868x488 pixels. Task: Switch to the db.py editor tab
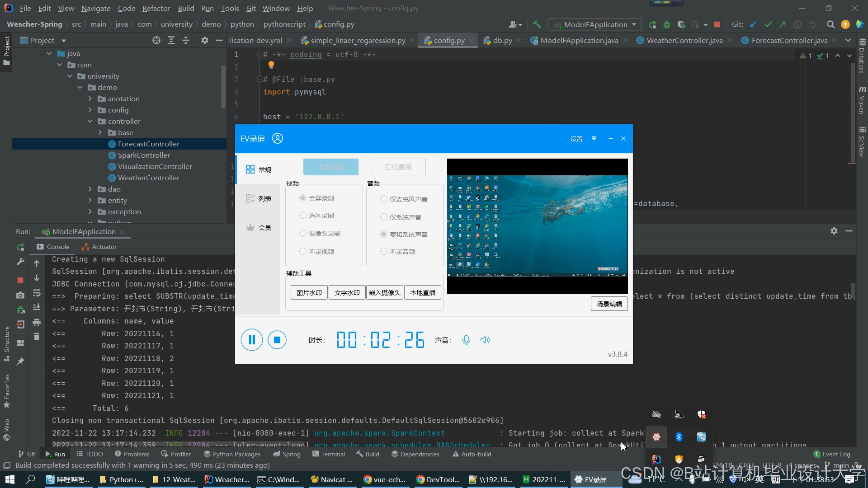click(502, 40)
